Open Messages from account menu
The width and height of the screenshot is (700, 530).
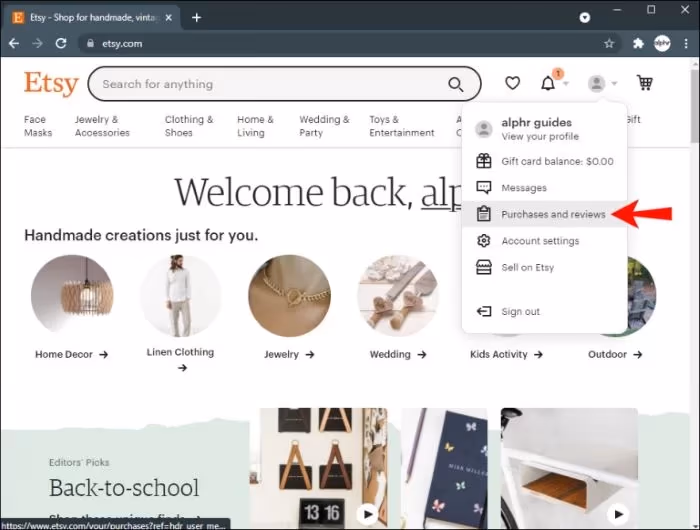(523, 188)
